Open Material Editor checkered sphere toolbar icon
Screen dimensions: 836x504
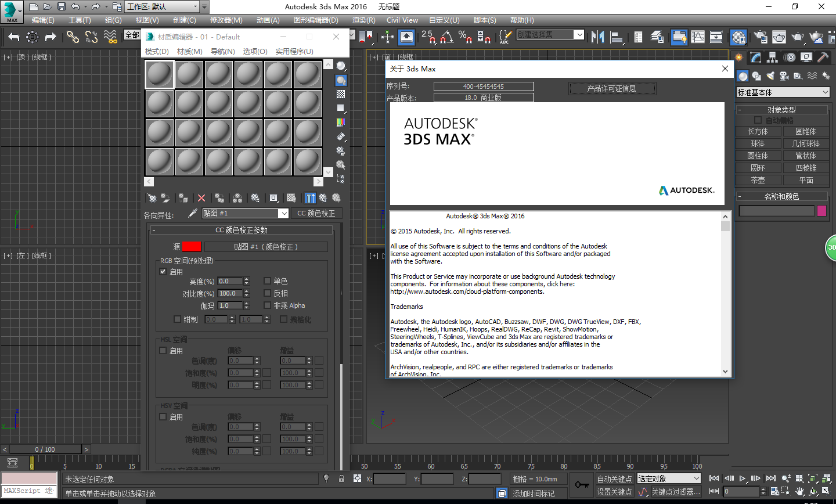[738, 37]
